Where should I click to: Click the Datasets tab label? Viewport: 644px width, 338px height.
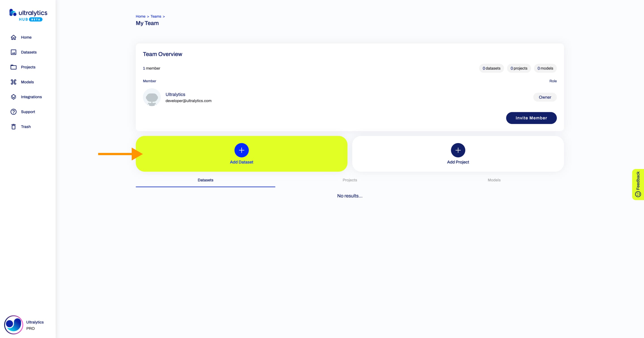point(205,180)
